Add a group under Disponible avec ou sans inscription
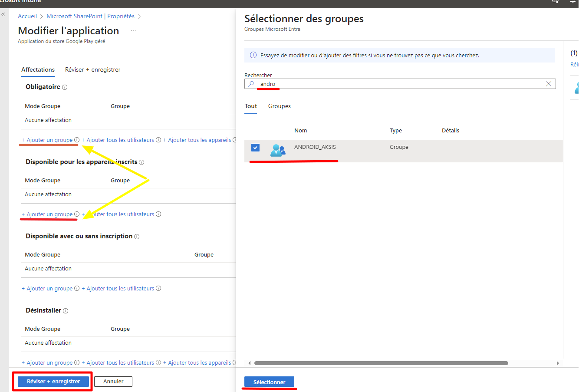 coord(47,288)
